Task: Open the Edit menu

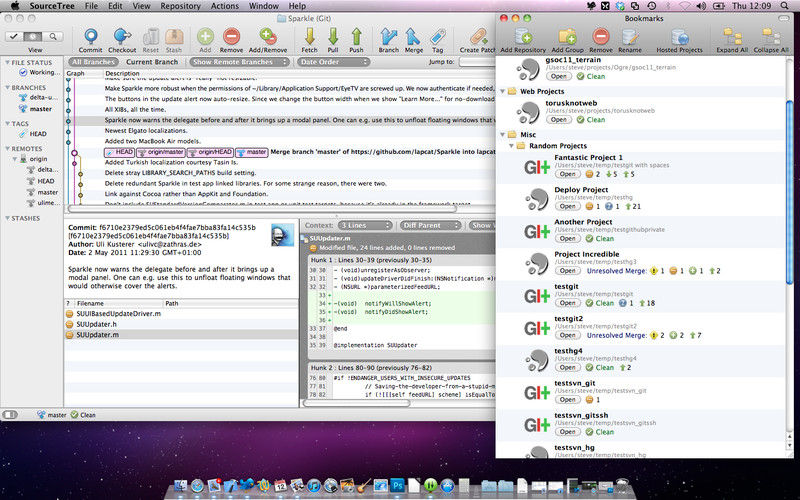Action: 115,6
